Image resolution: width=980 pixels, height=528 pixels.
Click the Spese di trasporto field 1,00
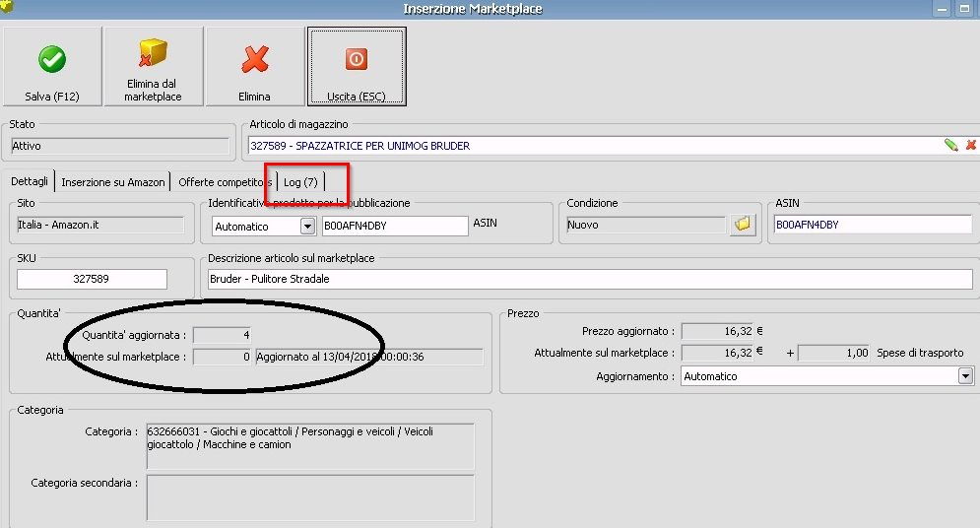834,353
